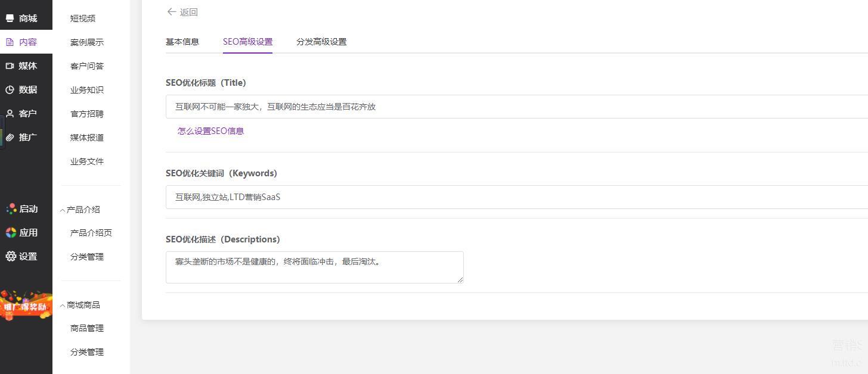Switch to the 基本信息 tab
This screenshot has height=374, width=868.
point(182,42)
